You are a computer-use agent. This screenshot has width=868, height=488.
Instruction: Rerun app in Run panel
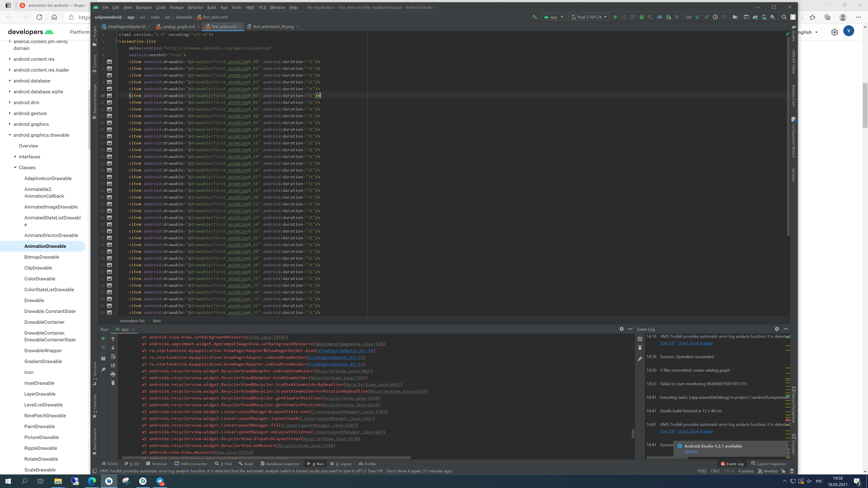pyautogui.click(x=103, y=338)
